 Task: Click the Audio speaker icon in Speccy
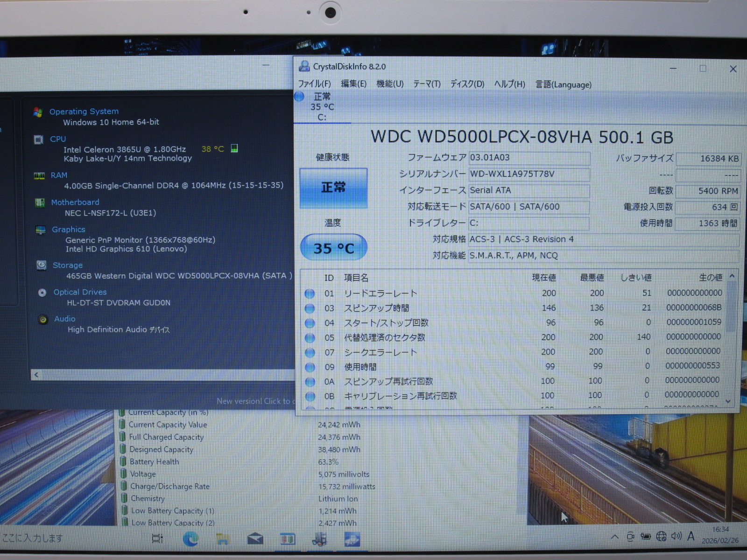pyautogui.click(x=43, y=319)
